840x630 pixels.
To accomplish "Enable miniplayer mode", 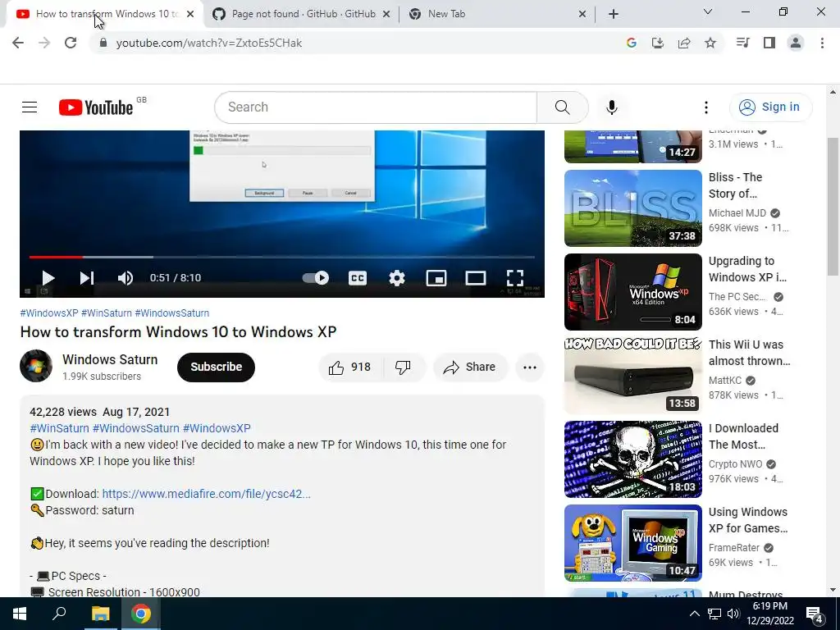I will (x=436, y=278).
